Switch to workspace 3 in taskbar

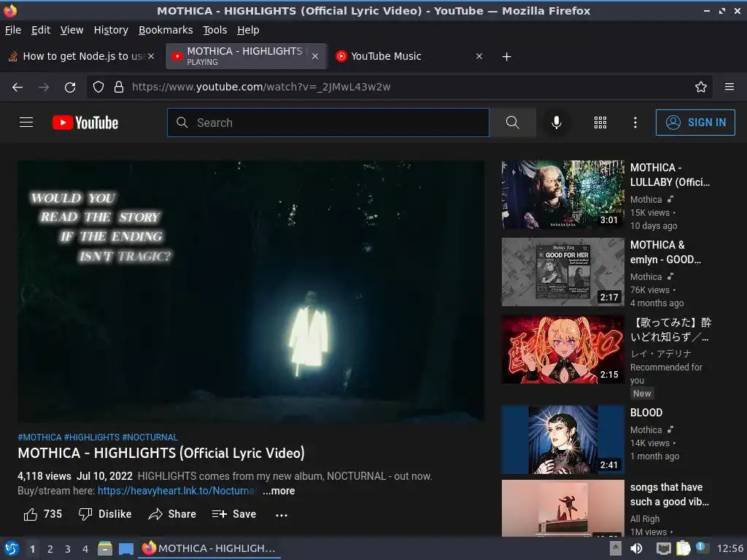point(68,549)
